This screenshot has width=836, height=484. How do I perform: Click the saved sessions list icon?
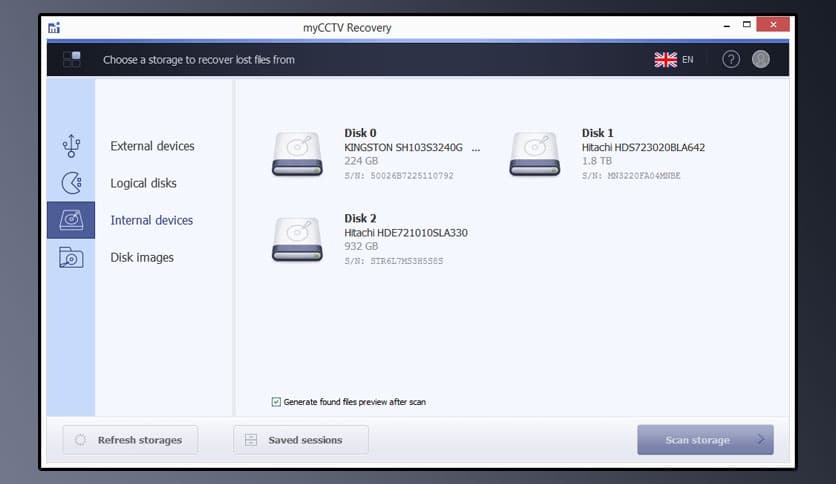coord(251,440)
